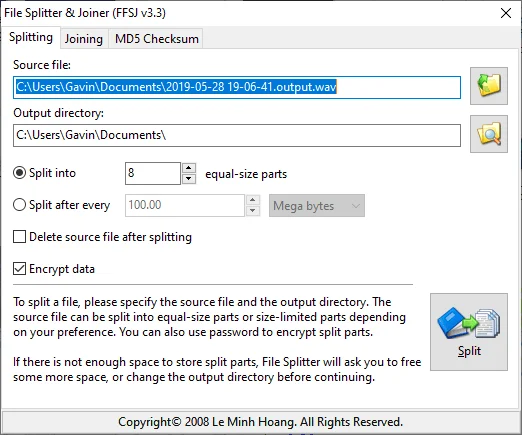
Task: Open the MD5 Checksum tab
Action: coord(156,39)
